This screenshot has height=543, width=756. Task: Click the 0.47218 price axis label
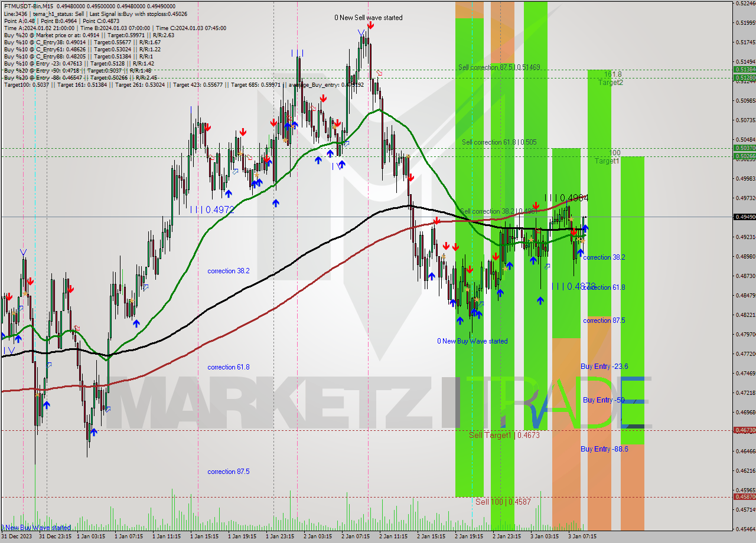(745, 392)
